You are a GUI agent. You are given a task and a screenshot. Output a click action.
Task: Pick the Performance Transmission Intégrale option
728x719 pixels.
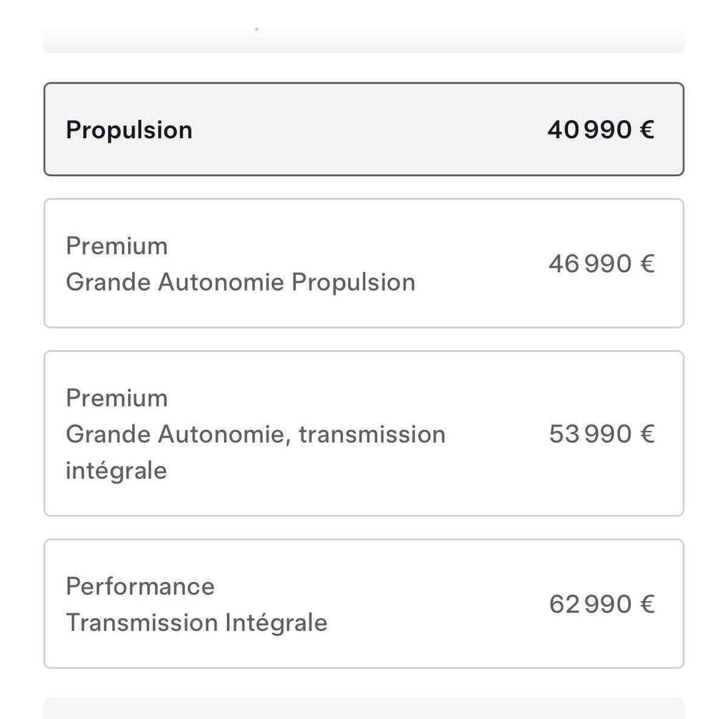[364, 604]
